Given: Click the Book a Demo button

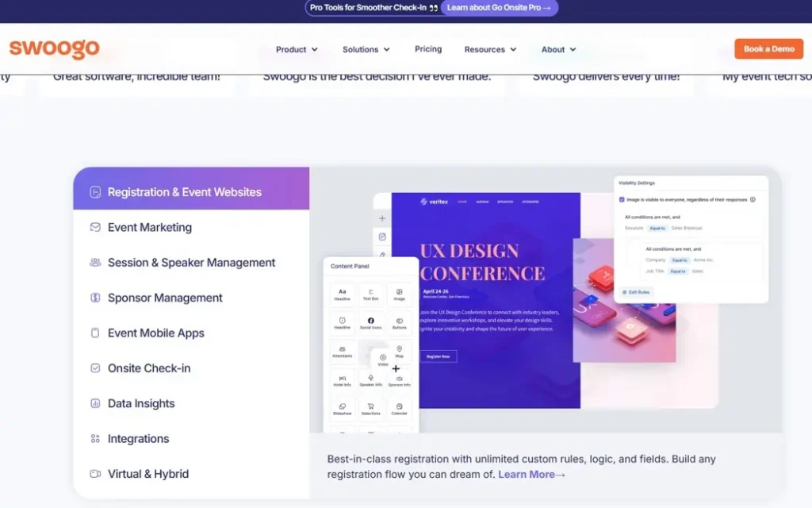Looking at the screenshot, I should tap(769, 48).
